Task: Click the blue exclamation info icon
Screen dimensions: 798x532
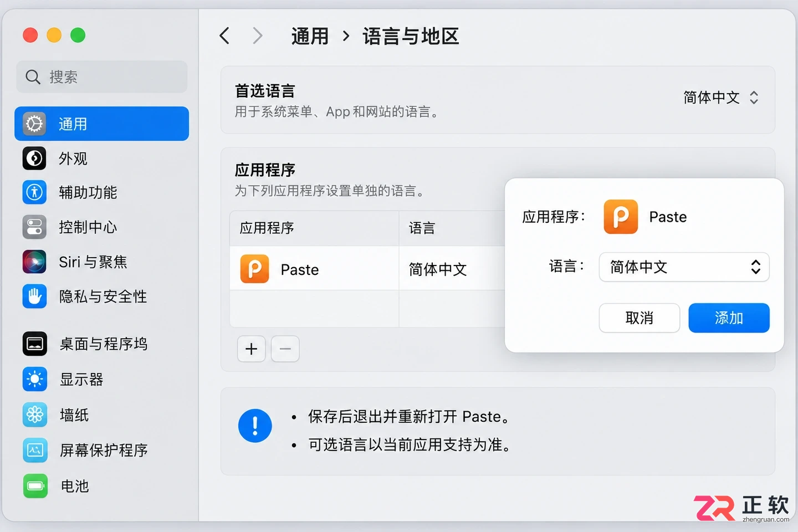Action: [x=255, y=426]
